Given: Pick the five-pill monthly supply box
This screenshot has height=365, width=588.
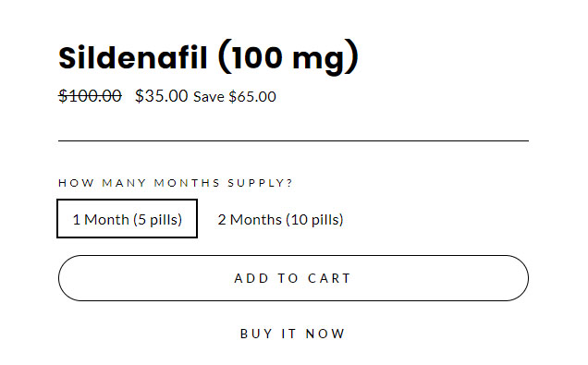Looking at the screenshot, I should click(128, 218).
